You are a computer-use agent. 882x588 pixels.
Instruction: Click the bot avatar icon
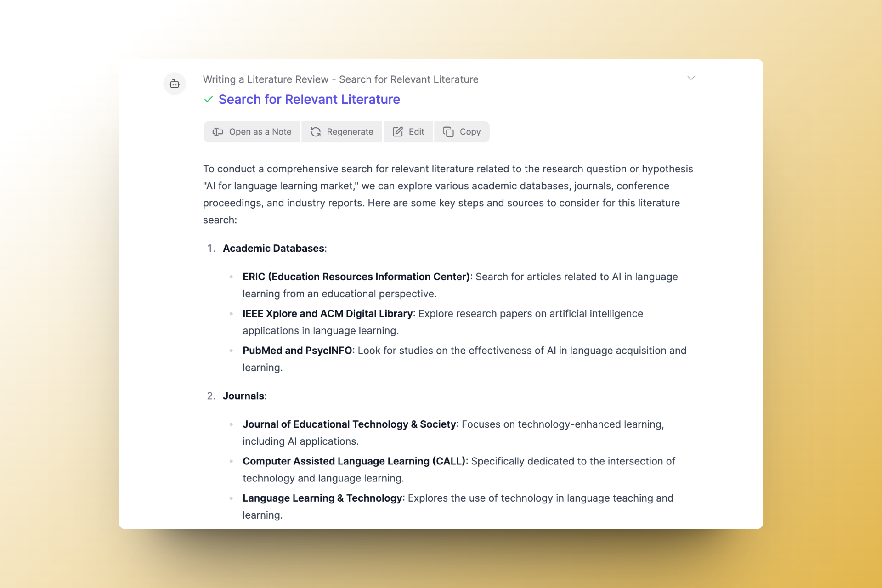click(x=175, y=84)
